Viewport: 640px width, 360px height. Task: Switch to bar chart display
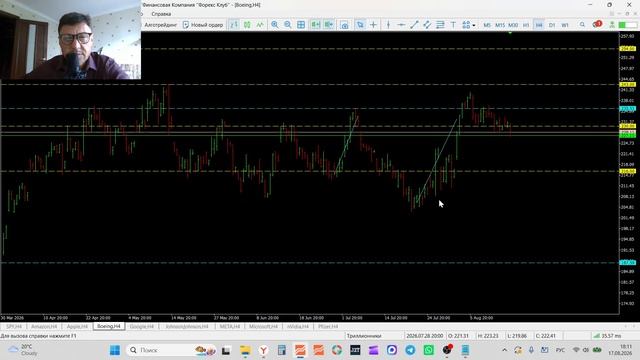(234, 25)
